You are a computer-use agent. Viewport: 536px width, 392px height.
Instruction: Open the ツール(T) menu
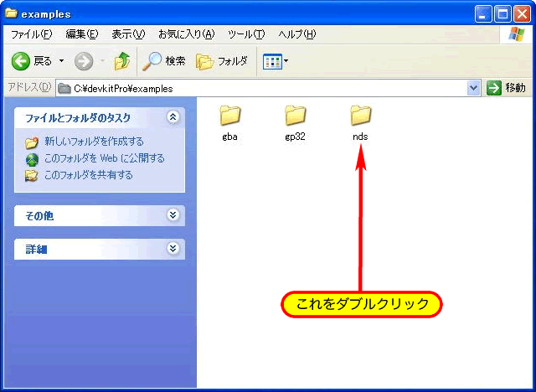coord(246,34)
